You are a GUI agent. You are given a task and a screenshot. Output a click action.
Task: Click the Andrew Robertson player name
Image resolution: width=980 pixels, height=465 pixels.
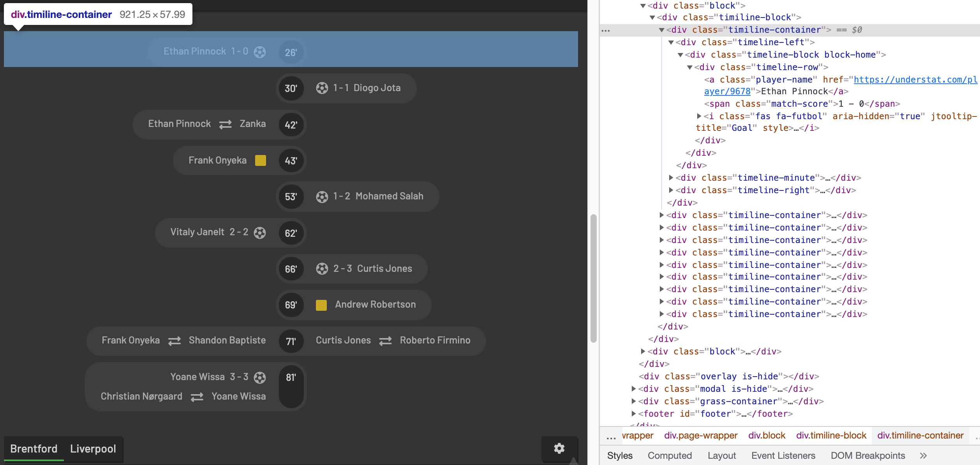click(x=375, y=305)
